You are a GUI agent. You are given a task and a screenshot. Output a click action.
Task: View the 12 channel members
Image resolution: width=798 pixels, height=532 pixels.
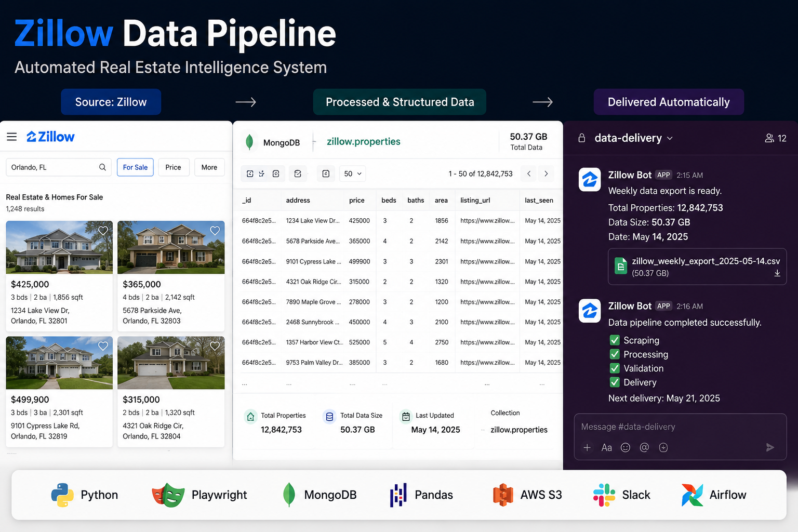[x=776, y=138]
